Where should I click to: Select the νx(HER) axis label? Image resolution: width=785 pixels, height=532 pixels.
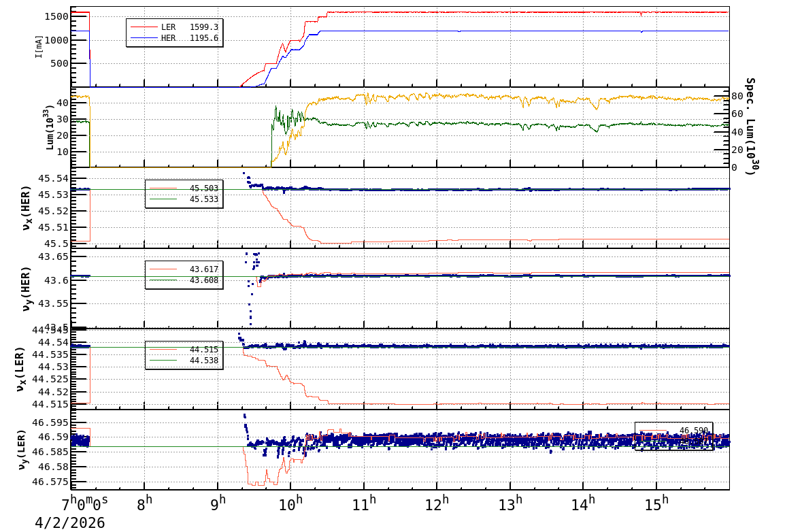point(27,208)
